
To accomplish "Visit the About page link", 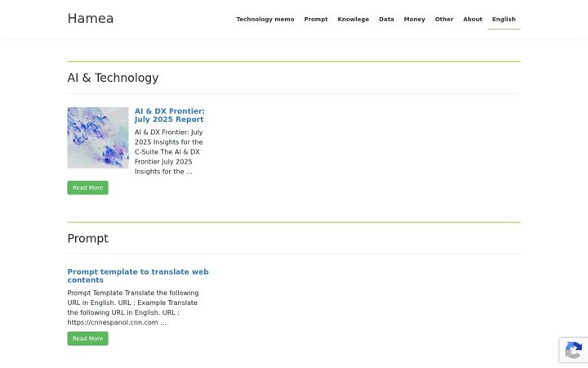I will click(x=473, y=19).
